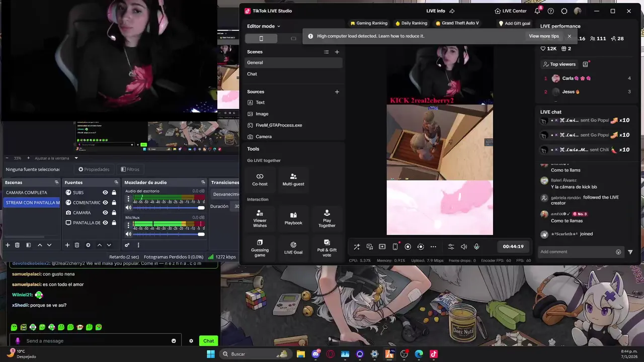
Task: Open OBS audio mixer advanced settings
Action: 127,245
